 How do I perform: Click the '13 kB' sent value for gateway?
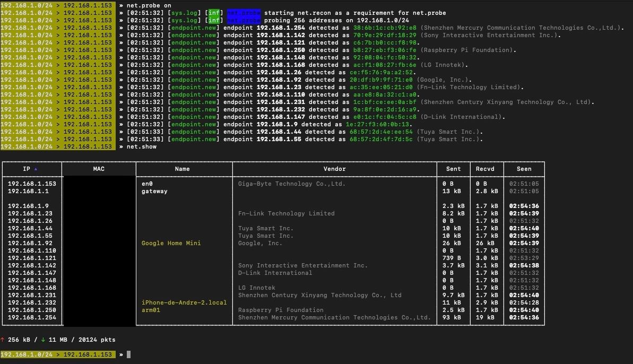(x=452, y=191)
